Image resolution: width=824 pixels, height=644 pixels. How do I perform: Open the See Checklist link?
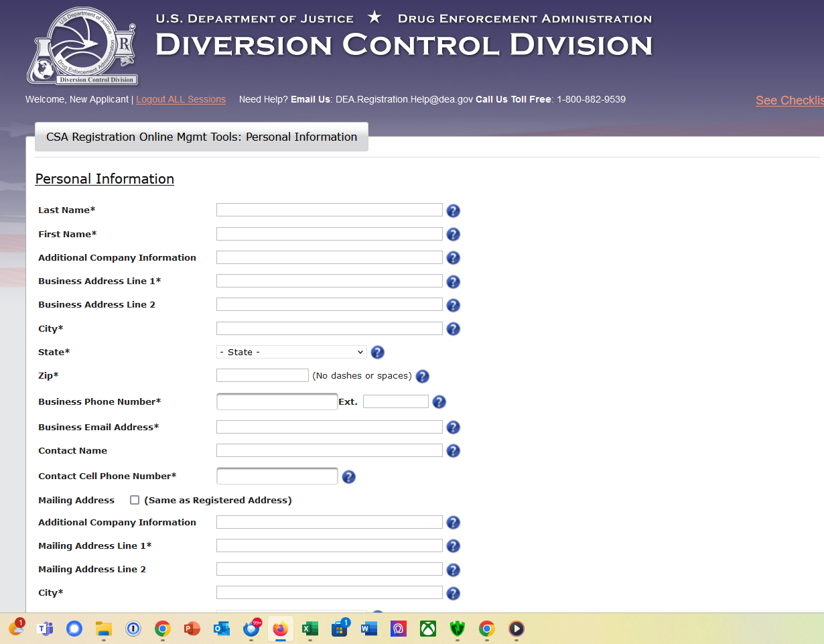point(789,100)
